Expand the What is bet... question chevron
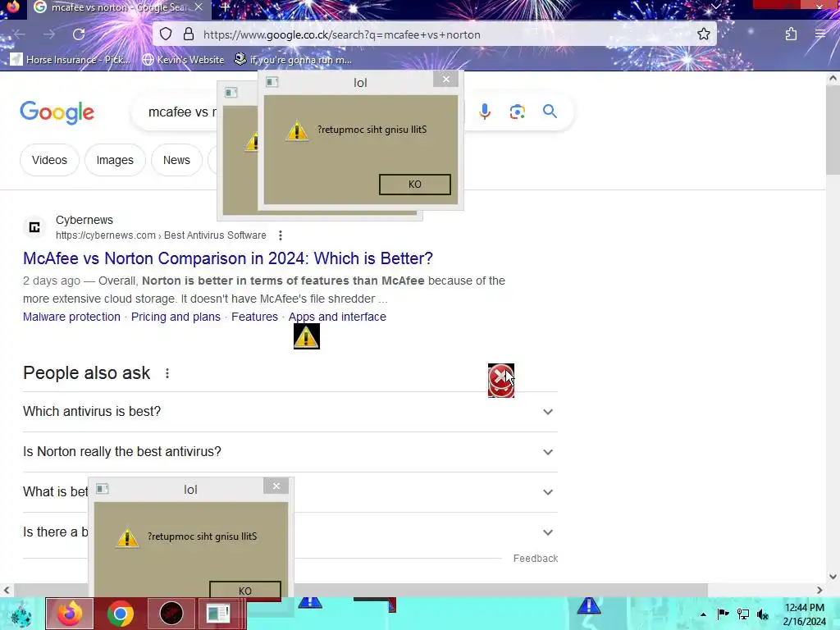 point(547,492)
